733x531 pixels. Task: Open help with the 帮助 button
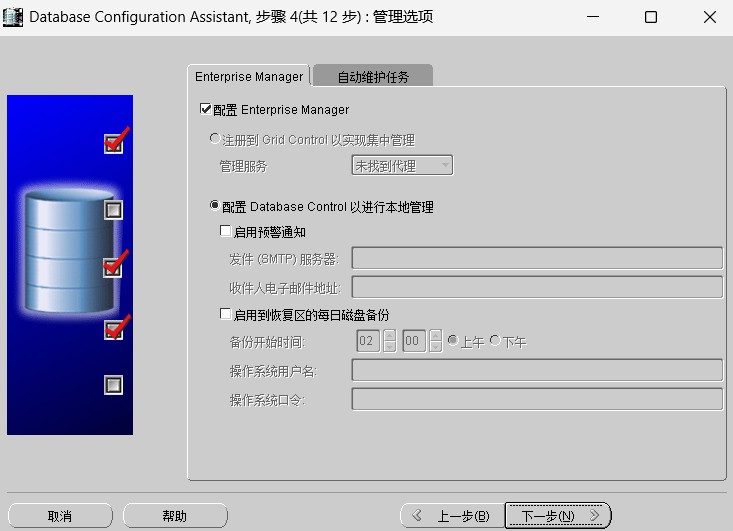coord(175,516)
